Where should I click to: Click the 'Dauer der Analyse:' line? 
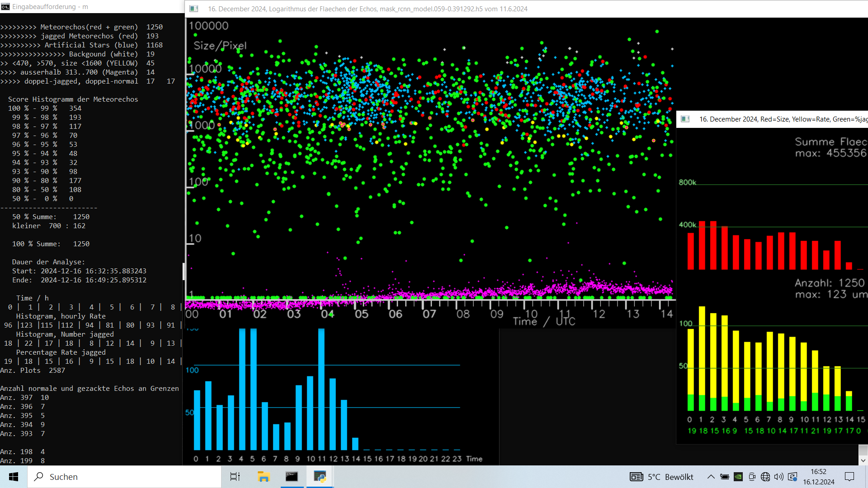tap(48, 262)
